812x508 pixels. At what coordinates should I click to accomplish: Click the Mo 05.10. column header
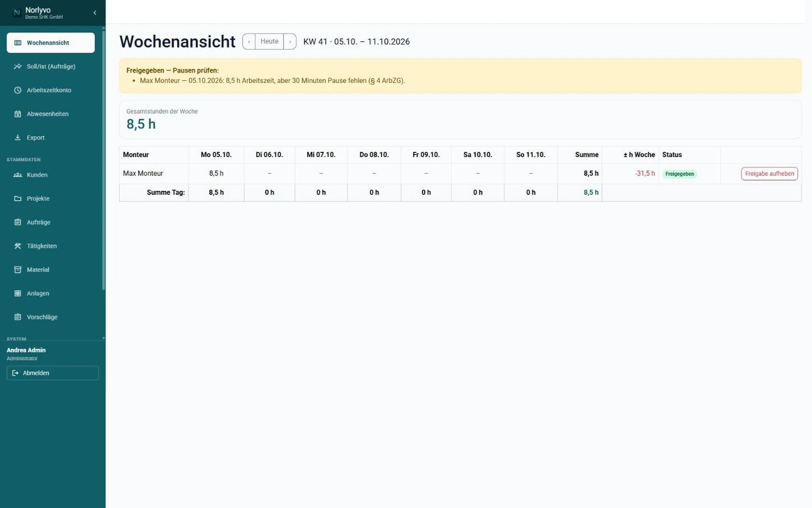click(x=217, y=155)
